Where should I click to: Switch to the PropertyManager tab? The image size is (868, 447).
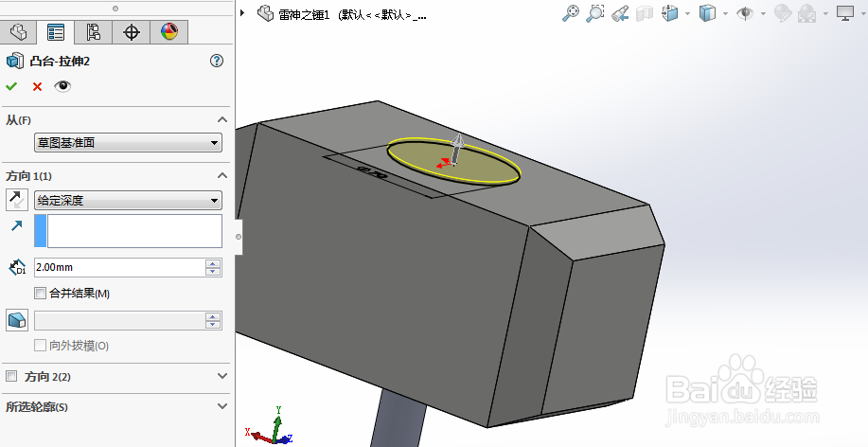point(55,31)
